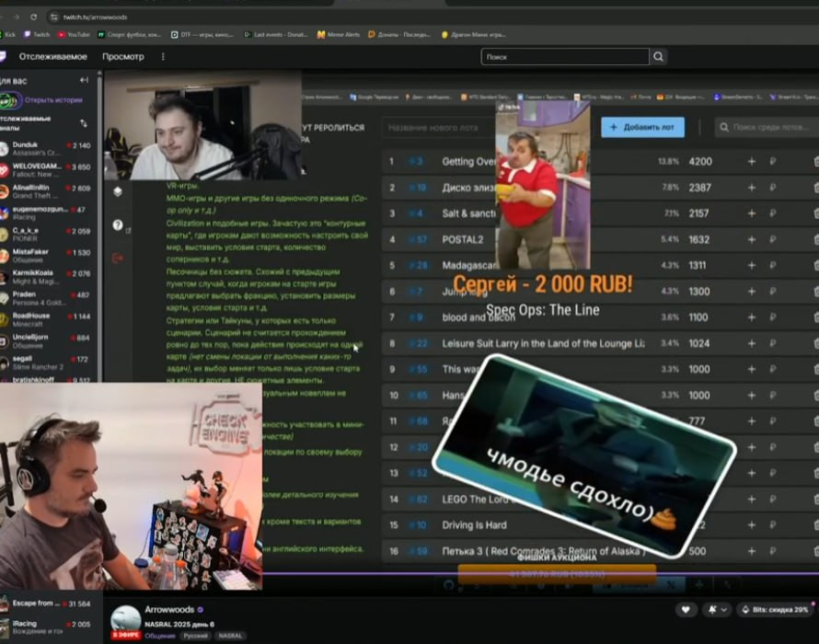Open the Драгон Мани bookmark
This screenshot has width=819, height=644.
tap(473, 34)
